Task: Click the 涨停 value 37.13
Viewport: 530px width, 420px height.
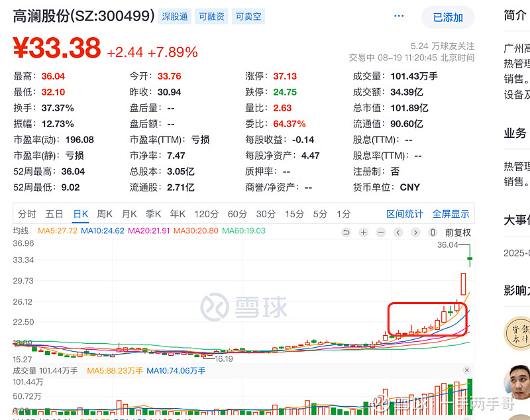Action: click(285, 76)
